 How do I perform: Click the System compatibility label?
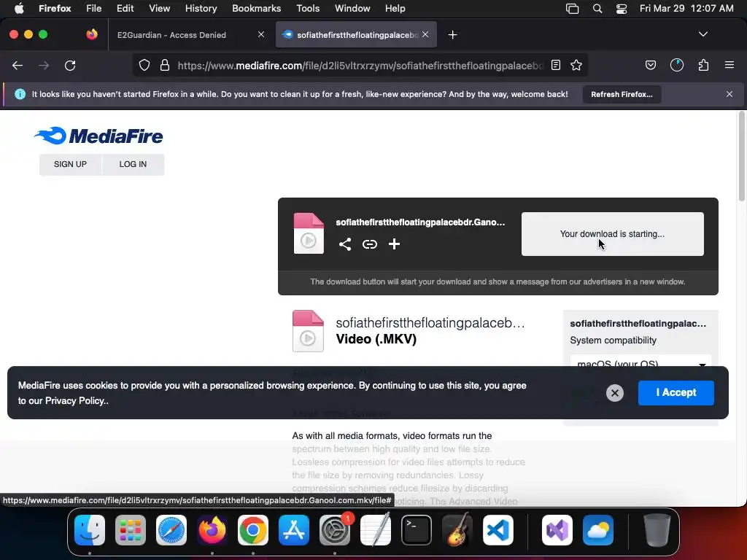point(613,341)
